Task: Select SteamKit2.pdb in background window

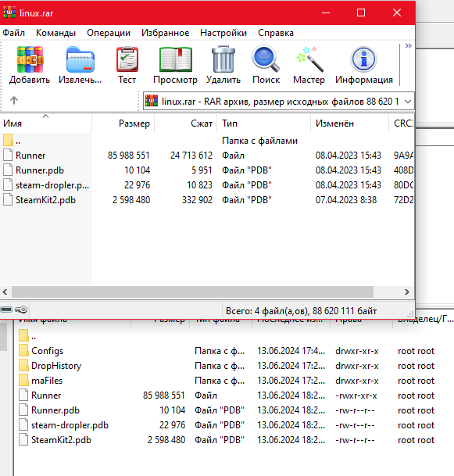Action: pos(61,440)
